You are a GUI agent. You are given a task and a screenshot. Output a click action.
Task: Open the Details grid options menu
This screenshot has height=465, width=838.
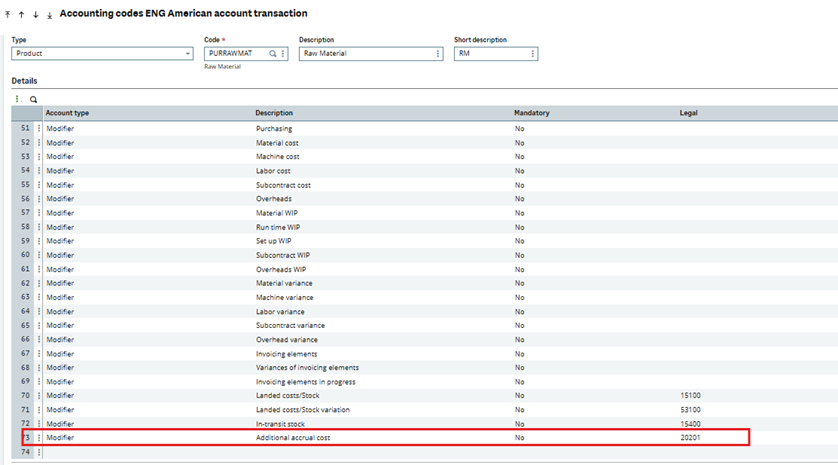point(18,100)
